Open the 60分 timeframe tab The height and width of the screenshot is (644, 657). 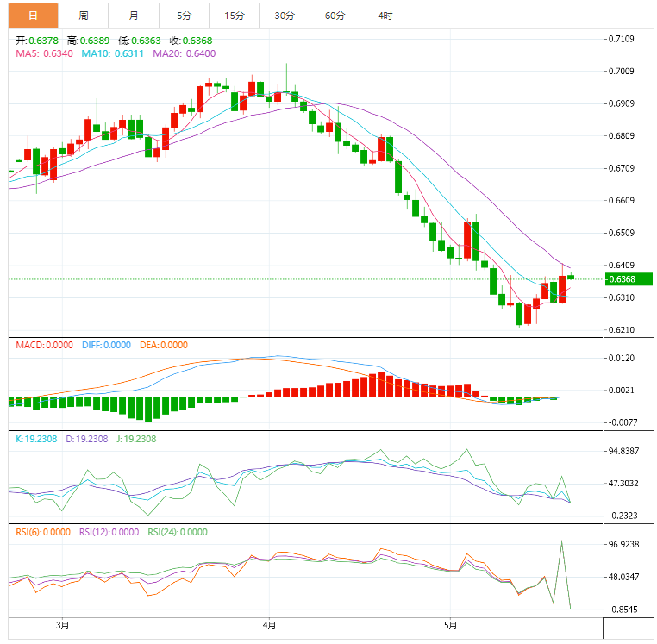[335, 16]
